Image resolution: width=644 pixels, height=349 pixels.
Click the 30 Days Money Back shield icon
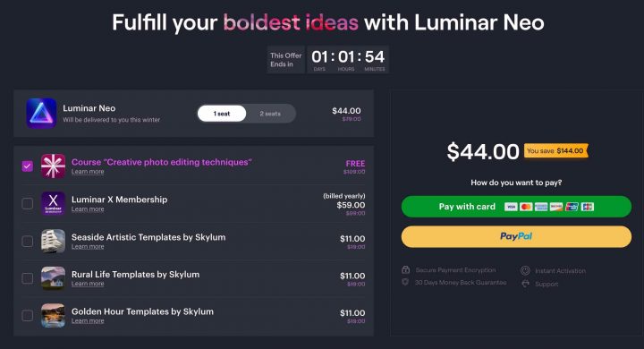point(405,283)
